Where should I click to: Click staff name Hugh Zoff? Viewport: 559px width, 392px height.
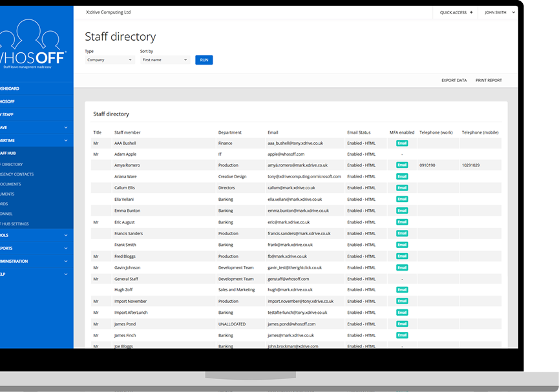click(123, 290)
